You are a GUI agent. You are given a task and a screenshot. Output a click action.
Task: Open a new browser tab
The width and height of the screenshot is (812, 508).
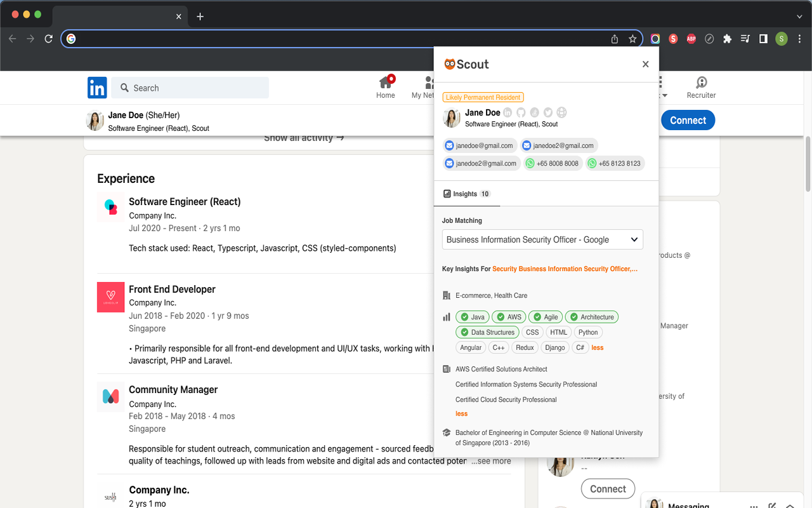[200, 17]
